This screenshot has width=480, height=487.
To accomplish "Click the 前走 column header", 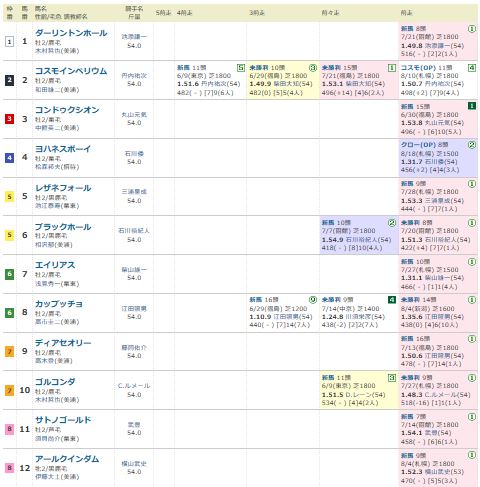I will 406,13.
